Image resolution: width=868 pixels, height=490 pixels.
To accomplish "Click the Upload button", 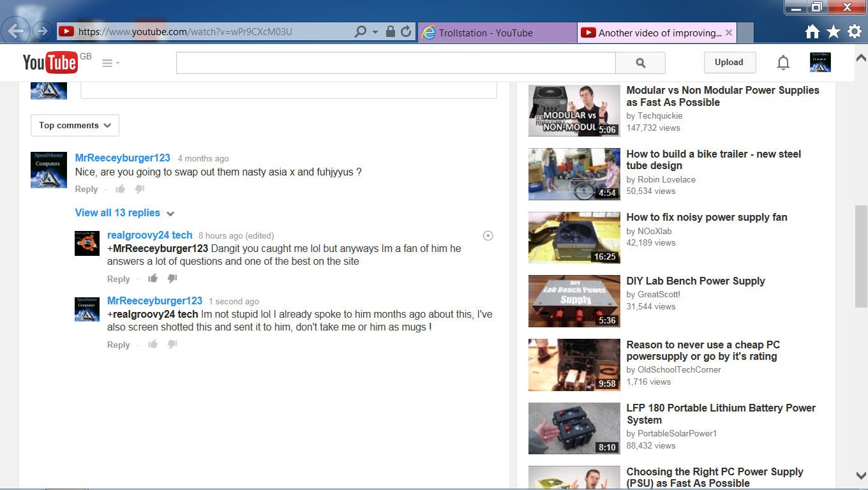I will pyautogui.click(x=729, y=63).
